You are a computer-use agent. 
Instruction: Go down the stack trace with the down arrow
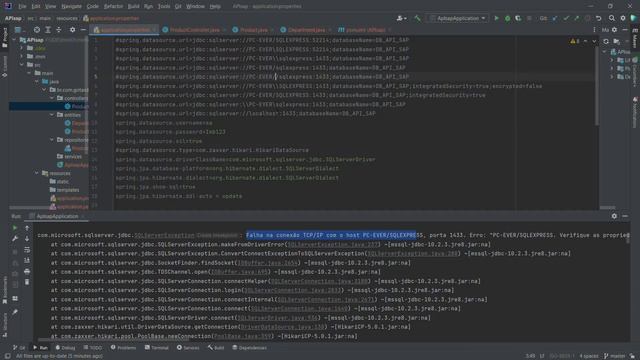click(x=27, y=239)
